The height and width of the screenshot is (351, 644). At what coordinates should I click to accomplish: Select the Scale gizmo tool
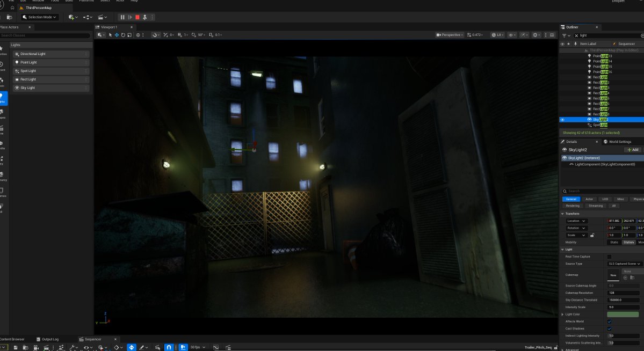129,35
